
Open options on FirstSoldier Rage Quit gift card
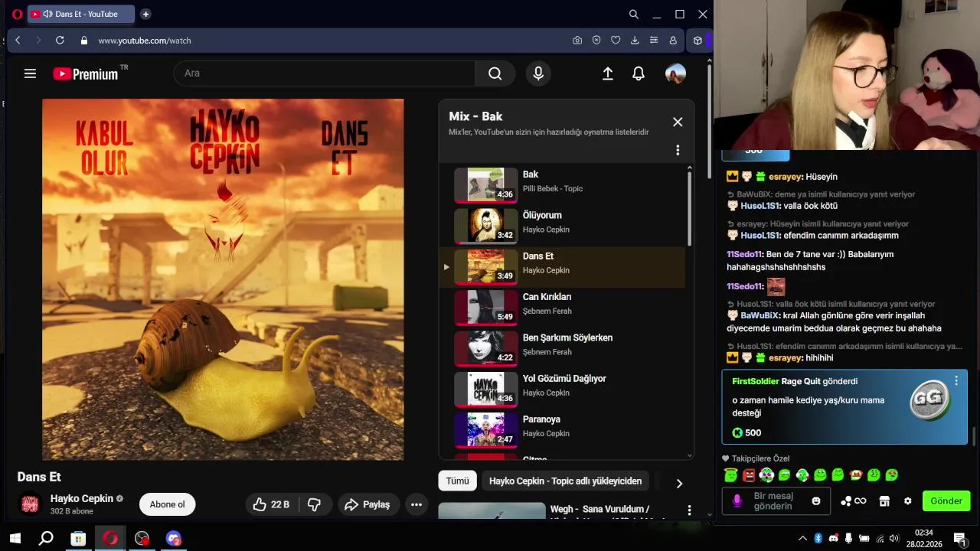tap(956, 380)
